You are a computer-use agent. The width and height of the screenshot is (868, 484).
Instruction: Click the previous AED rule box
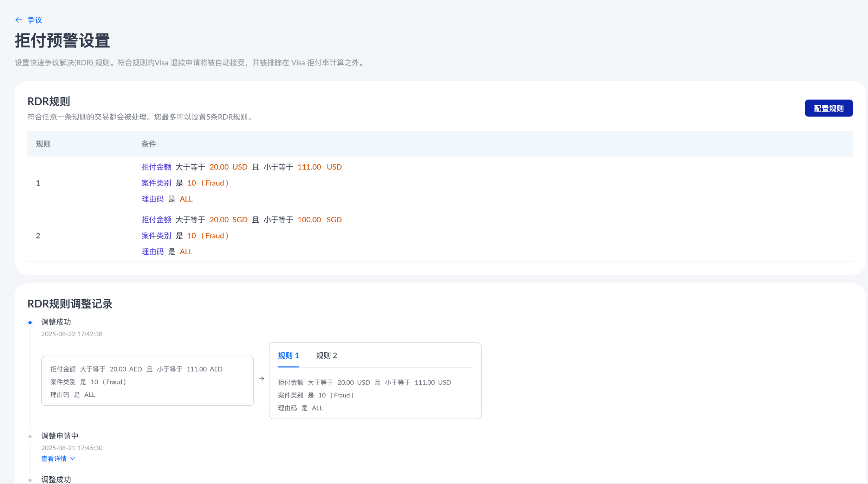coord(147,381)
